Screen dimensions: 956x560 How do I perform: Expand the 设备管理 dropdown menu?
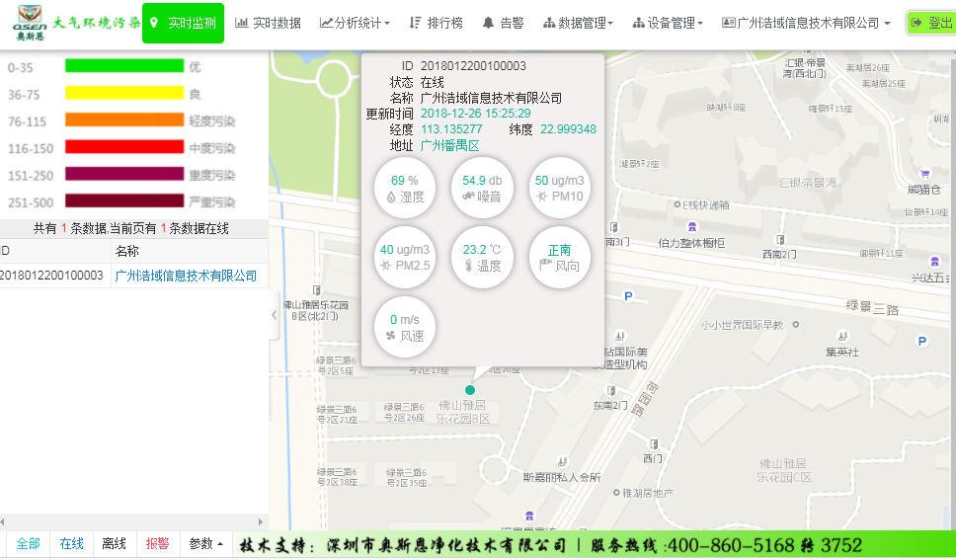(668, 23)
